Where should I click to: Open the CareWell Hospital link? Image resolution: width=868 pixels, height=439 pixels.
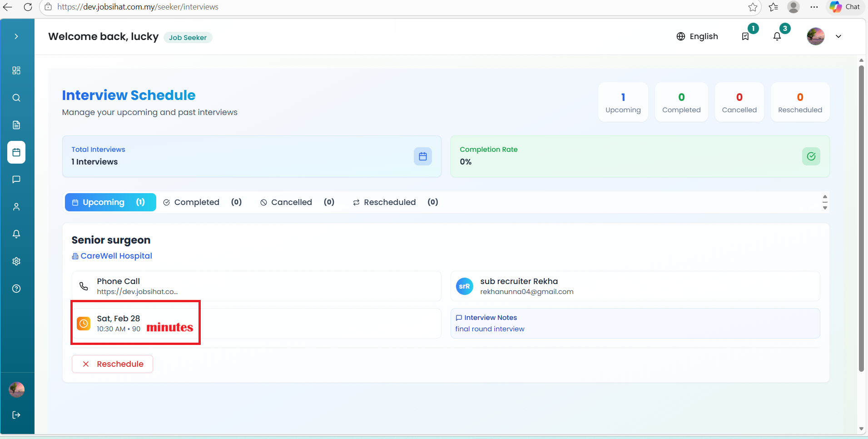[x=116, y=256]
